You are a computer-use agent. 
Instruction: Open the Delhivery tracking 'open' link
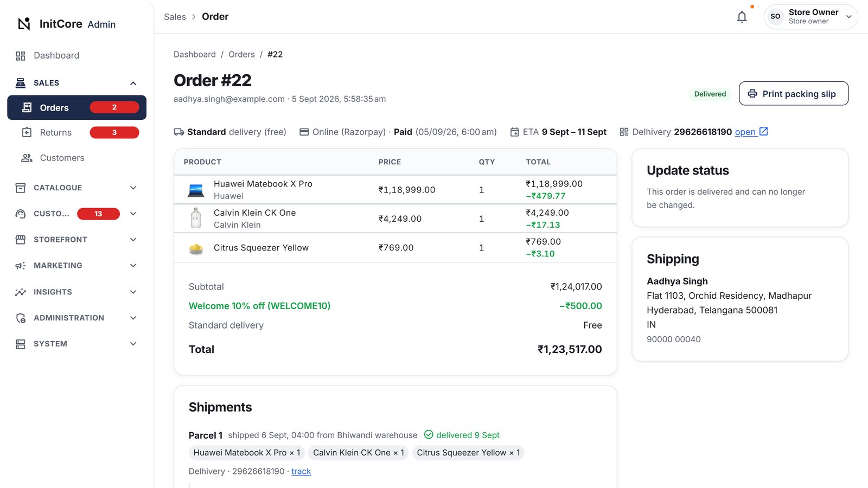751,132
